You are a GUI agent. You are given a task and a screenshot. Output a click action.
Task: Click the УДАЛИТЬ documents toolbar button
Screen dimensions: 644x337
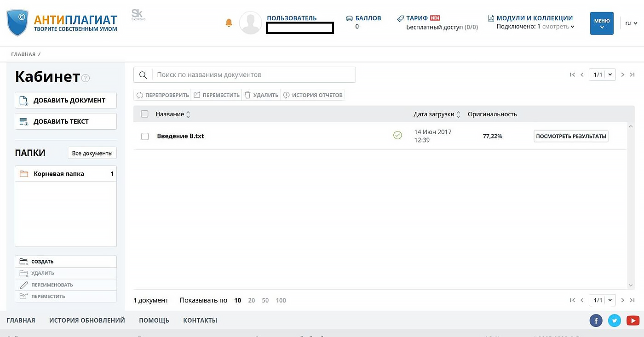[x=261, y=95]
